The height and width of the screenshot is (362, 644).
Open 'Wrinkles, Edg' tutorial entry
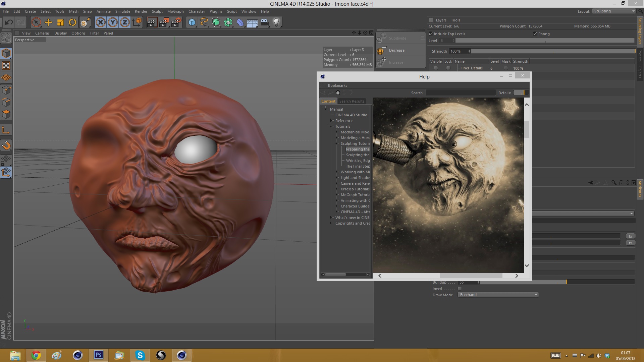pos(358,161)
